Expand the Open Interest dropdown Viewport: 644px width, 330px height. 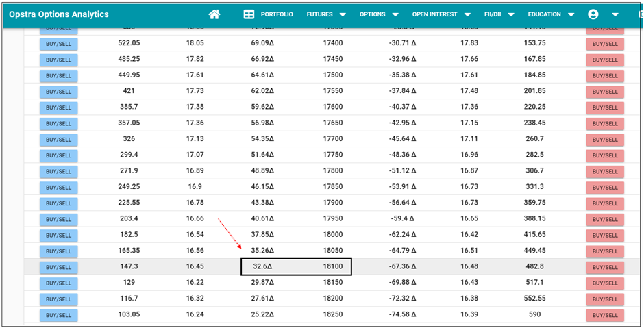point(441,14)
